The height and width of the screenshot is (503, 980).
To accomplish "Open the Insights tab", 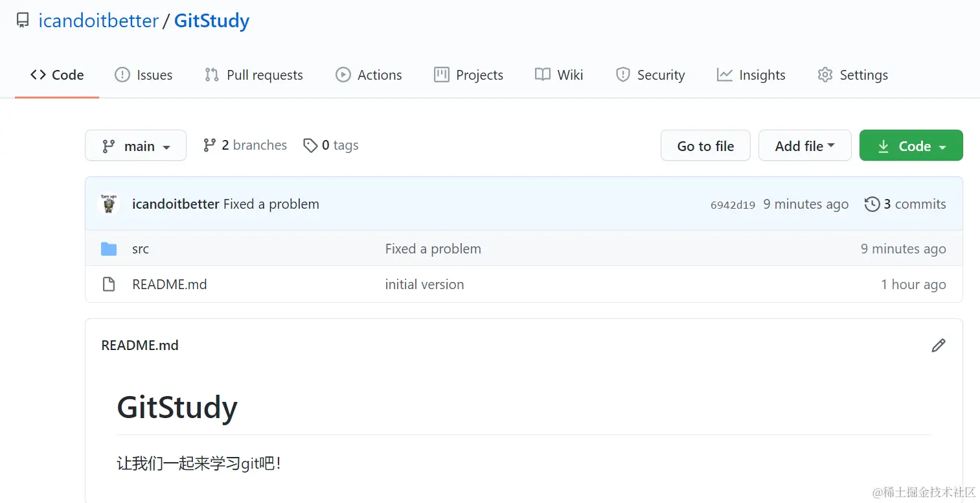I will pyautogui.click(x=751, y=75).
